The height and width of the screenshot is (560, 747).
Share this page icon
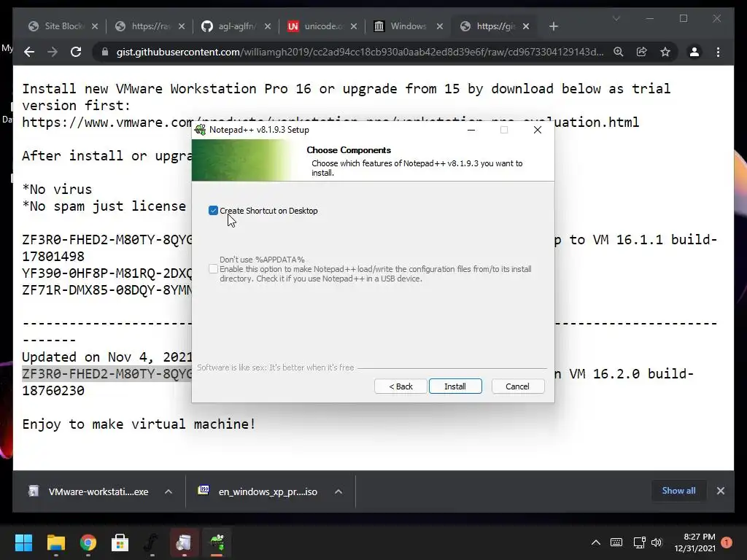pyautogui.click(x=642, y=52)
